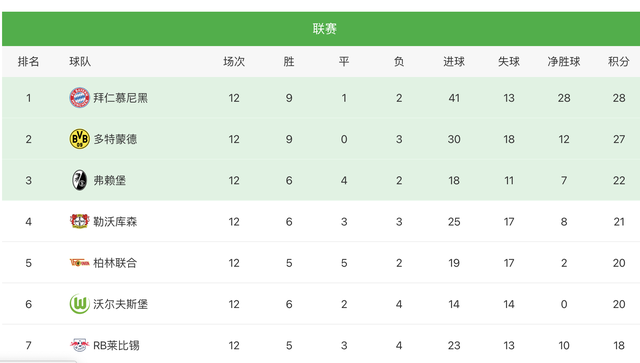Click the 进球 column header

(x=454, y=62)
